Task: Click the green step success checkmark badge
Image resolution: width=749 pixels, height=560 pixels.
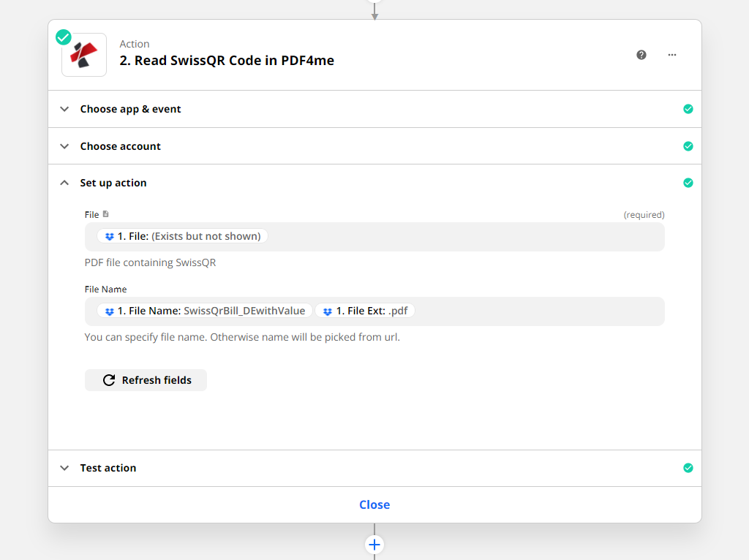Action: [x=64, y=37]
